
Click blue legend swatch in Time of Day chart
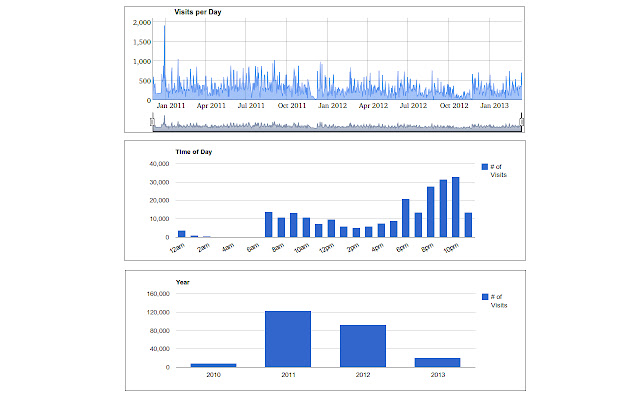point(485,166)
